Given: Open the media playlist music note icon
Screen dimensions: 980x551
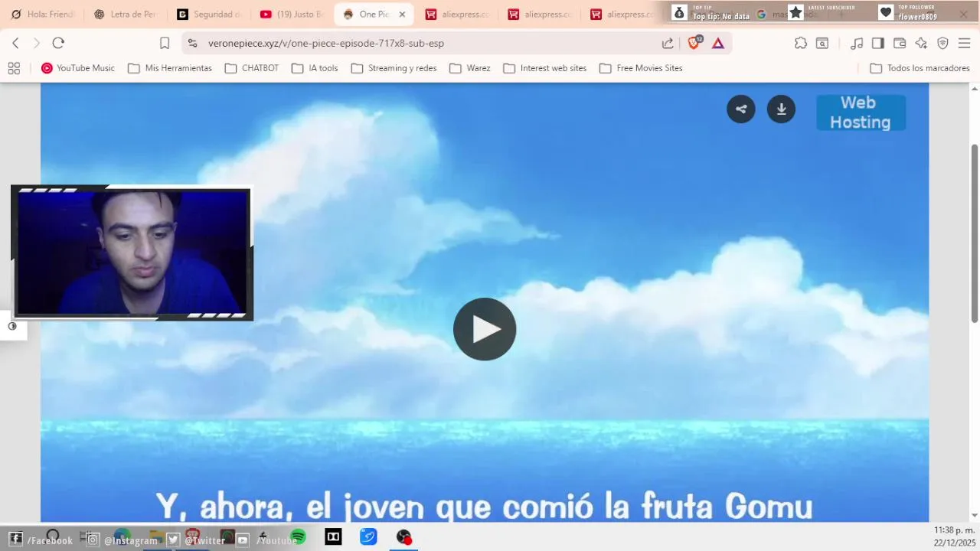Looking at the screenshot, I should click(x=857, y=44).
